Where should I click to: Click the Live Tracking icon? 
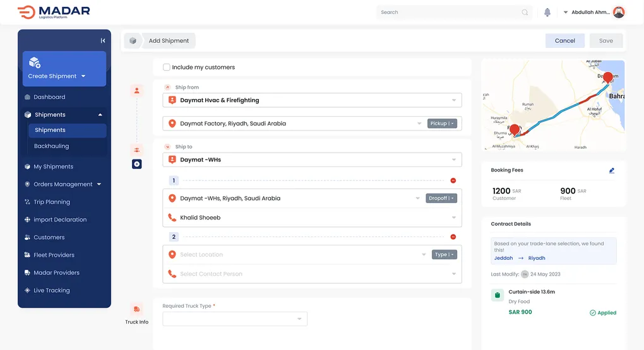[x=28, y=290]
